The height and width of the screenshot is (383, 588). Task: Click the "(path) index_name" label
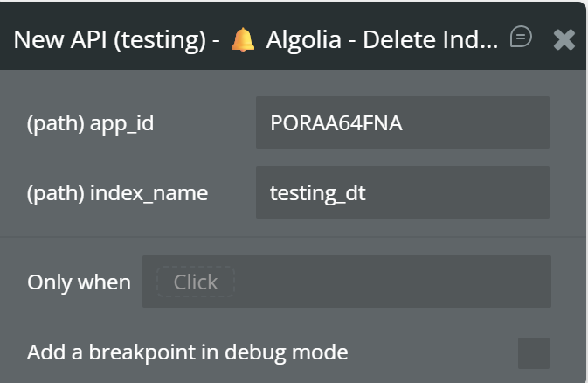coord(118,193)
